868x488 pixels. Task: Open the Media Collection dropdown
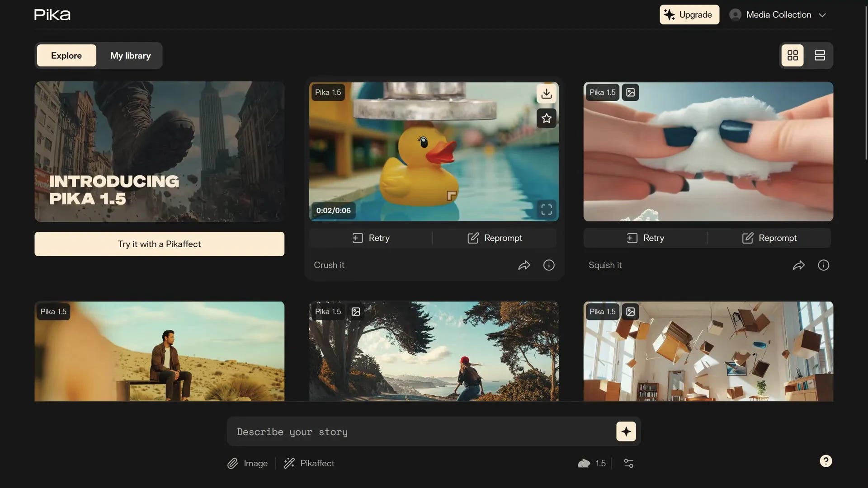pos(778,14)
